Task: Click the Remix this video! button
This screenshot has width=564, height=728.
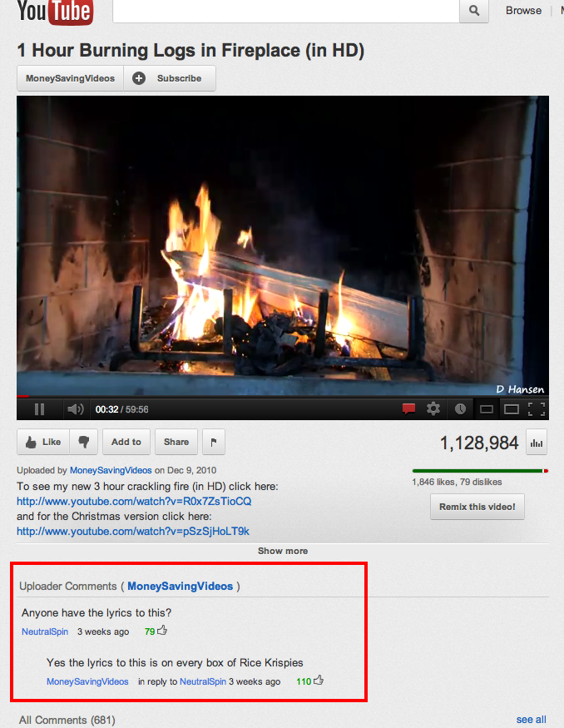Action: (x=477, y=507)
